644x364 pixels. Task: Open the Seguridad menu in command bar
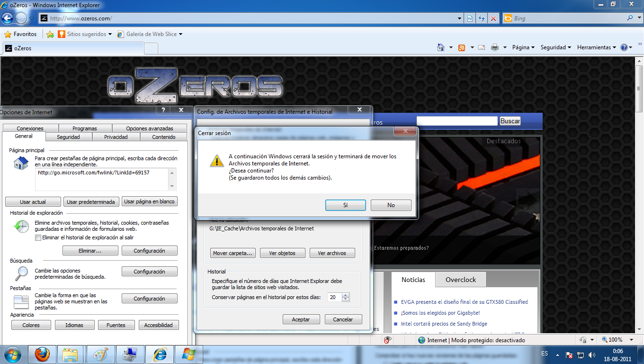(x=556, y=47)
